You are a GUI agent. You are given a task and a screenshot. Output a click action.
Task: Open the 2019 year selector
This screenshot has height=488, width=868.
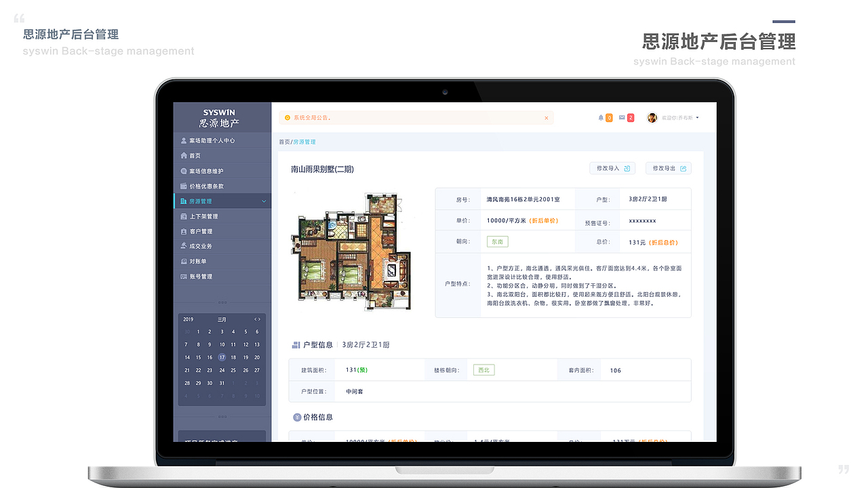pyautogui.click(x=189, y=319)
